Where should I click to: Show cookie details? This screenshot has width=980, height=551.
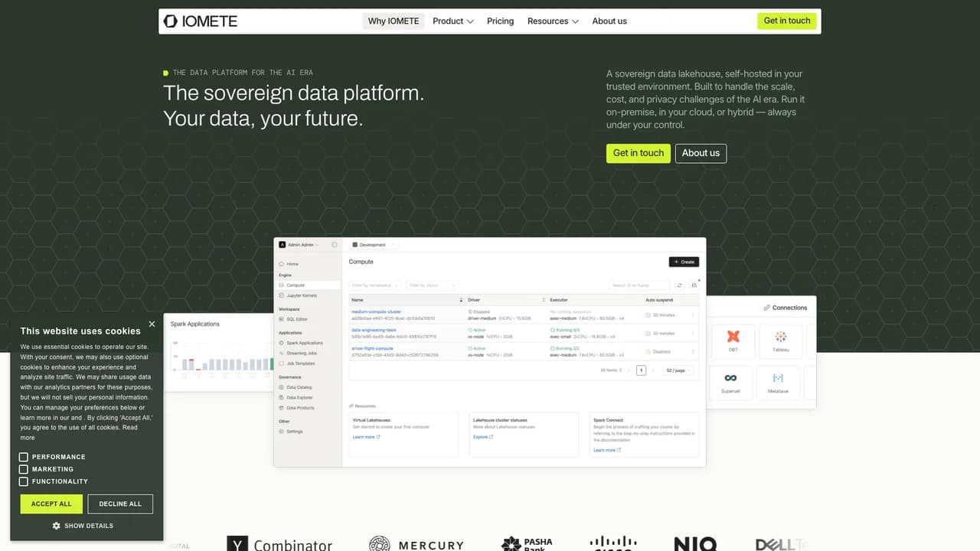83,526
